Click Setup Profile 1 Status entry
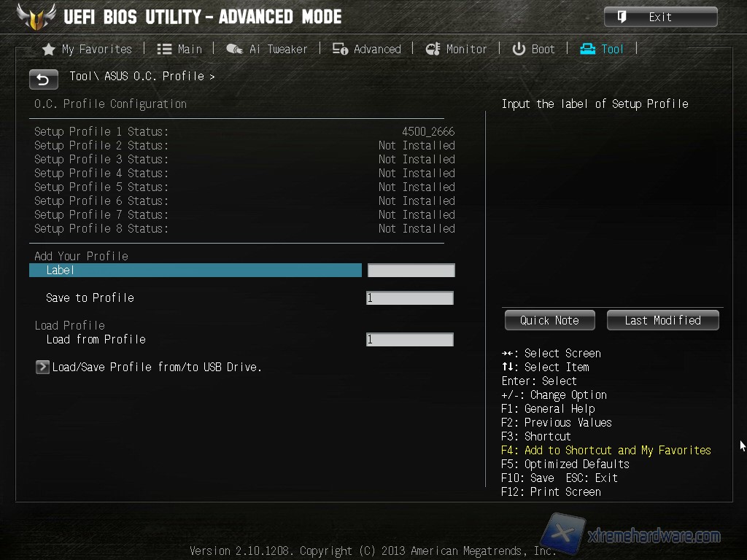The height and width of the screenshot is (560, 747). click(x=244, y=131)
